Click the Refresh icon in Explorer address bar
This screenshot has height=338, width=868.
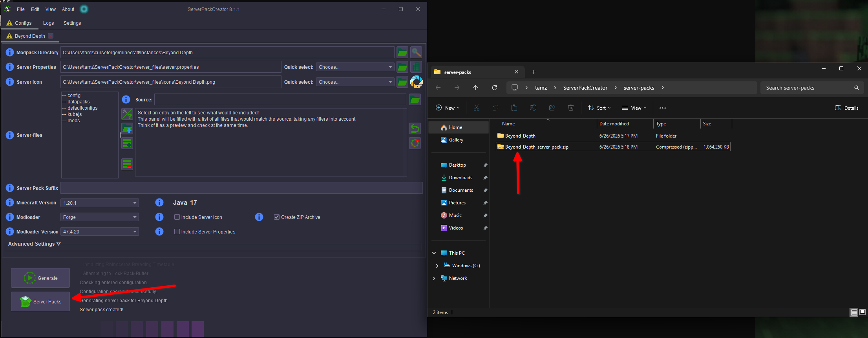click(x=495, y=88)
